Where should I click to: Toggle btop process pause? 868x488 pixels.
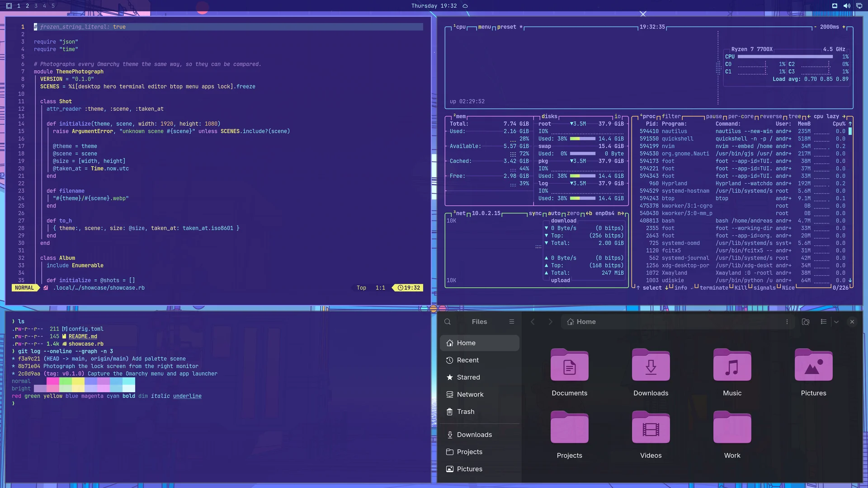point(714,117)
